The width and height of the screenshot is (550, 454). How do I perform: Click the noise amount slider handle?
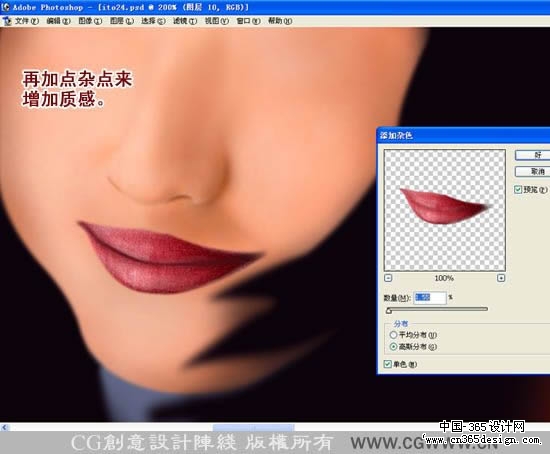coord(389,311)
